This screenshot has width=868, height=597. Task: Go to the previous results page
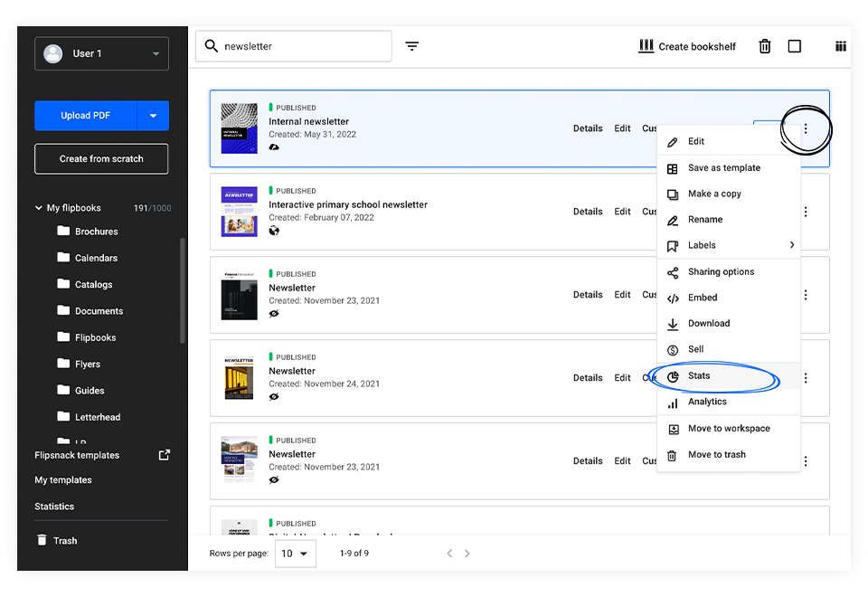(449, 554)
